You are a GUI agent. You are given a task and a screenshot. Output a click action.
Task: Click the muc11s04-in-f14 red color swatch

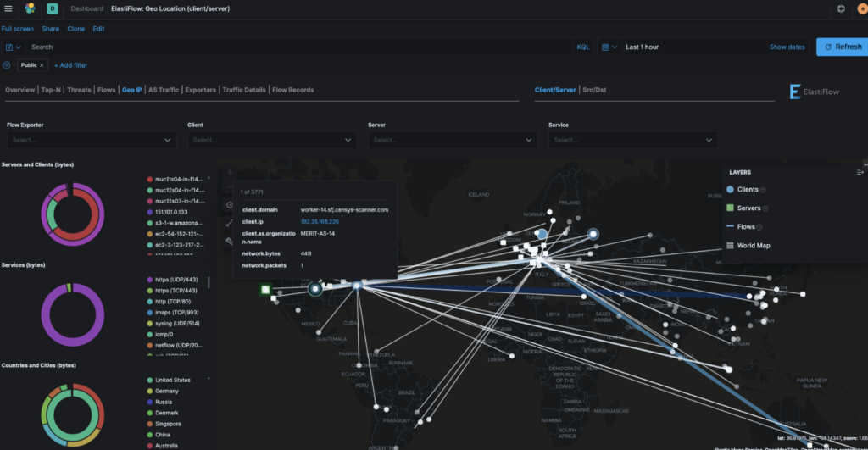click(x=149, y=180)
